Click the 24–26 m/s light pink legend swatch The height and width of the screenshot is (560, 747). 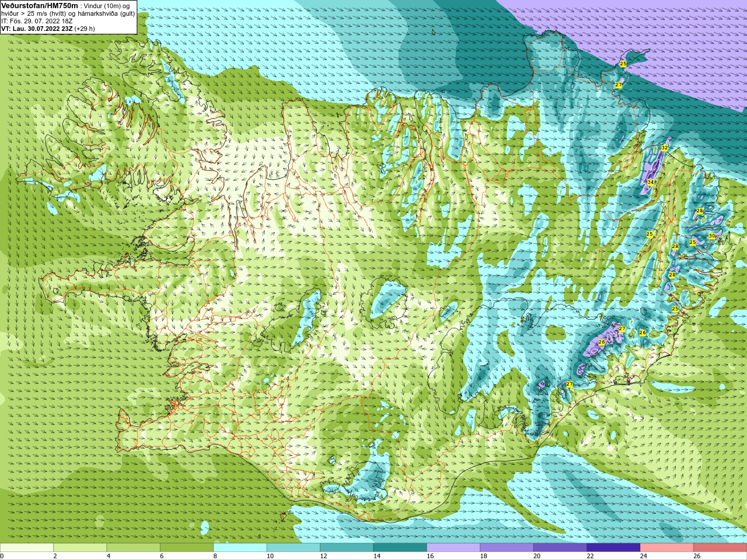point(667,547)
